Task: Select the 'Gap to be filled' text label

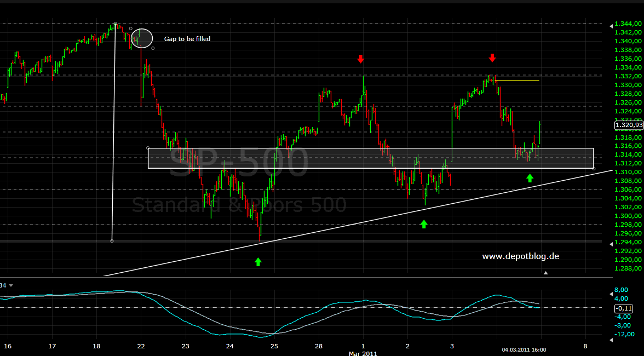Action: click(x=187, y=39)
